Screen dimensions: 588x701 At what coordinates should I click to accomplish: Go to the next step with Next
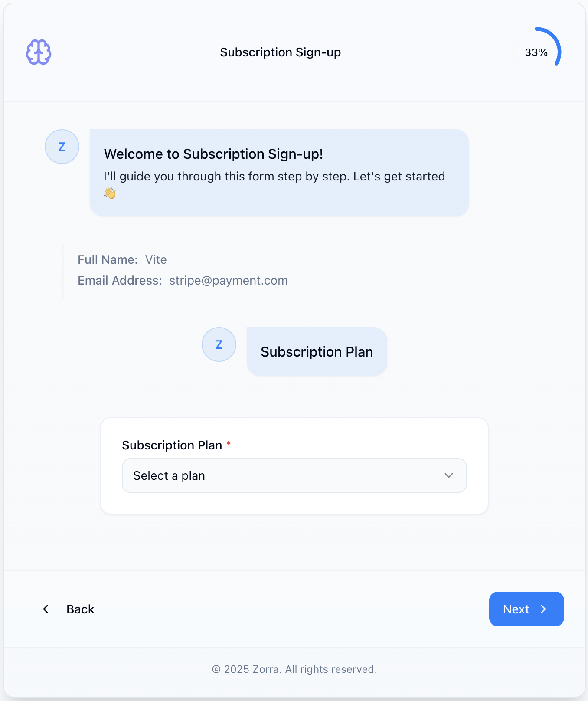tap(526, 609)
